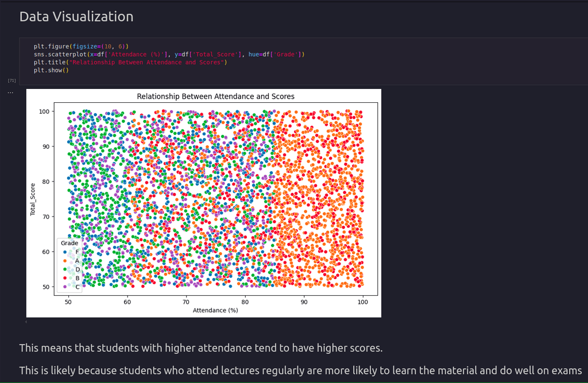Click the x-axis tick label 70
The image size is (588, 383).
coord(186,302)
